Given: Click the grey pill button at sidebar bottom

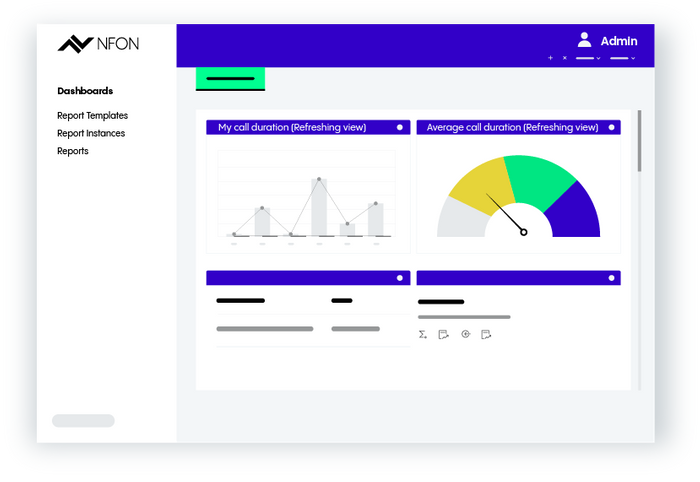Looking at the screenshot, I should pyautogui.click(x=83, y=420).
